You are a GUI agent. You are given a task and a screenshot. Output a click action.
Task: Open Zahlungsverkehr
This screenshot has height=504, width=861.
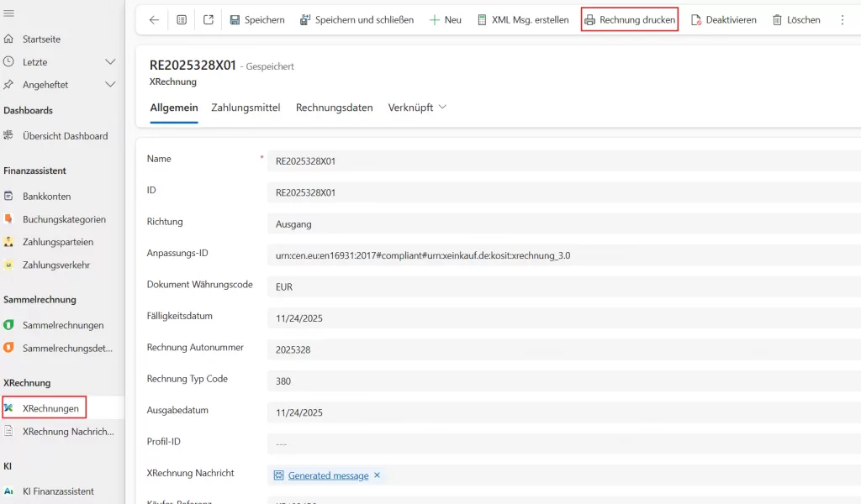[x=56, y=265]
